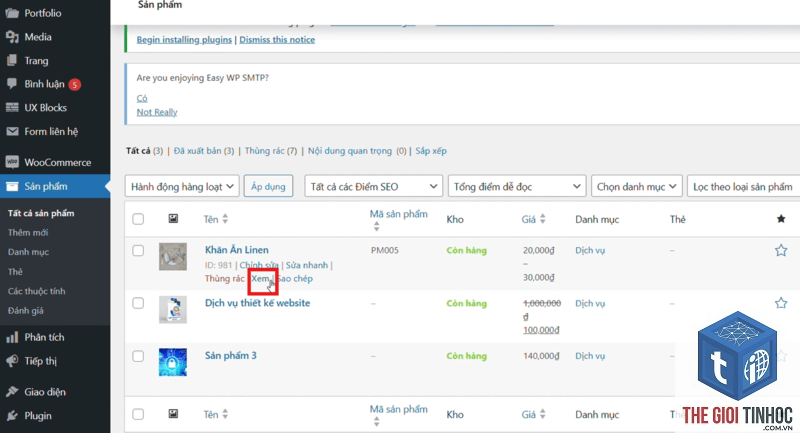Click Khăn Ăn Linen product thumbnail
Image resolution: width=800 pixels, height=433 pixels.
173,257
